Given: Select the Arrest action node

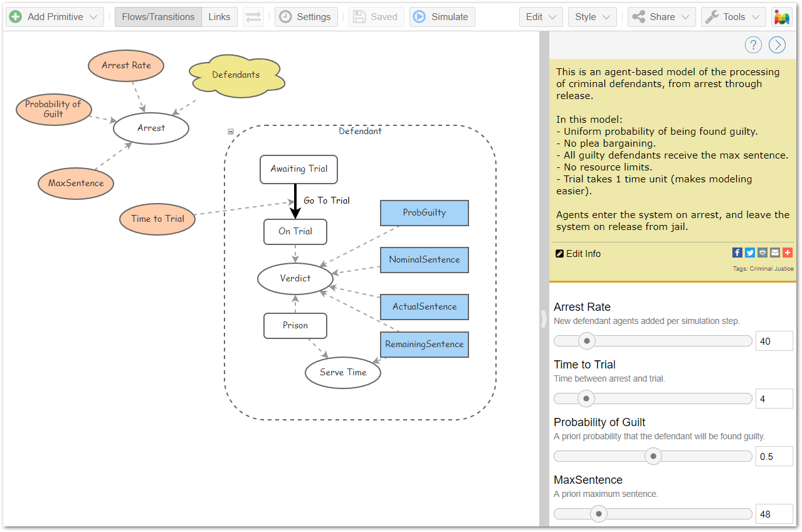Looking at the screenshot, I should point(151,128).
